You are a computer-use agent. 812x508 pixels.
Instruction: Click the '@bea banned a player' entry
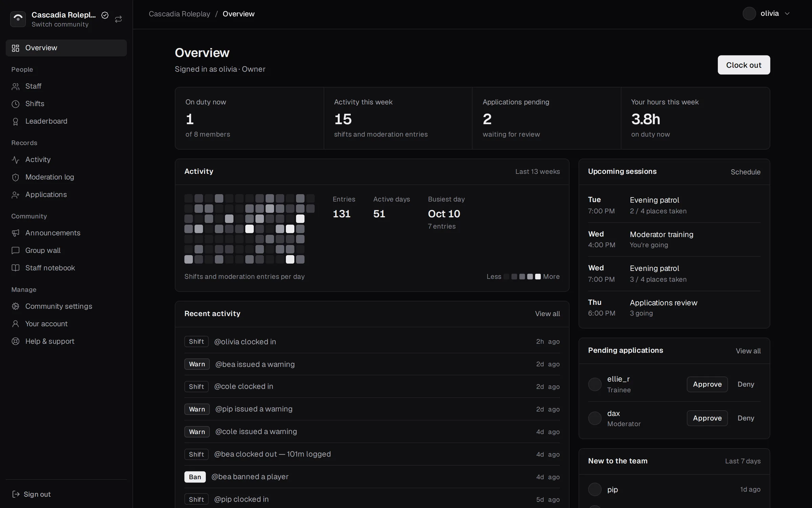tap(372, 477)
